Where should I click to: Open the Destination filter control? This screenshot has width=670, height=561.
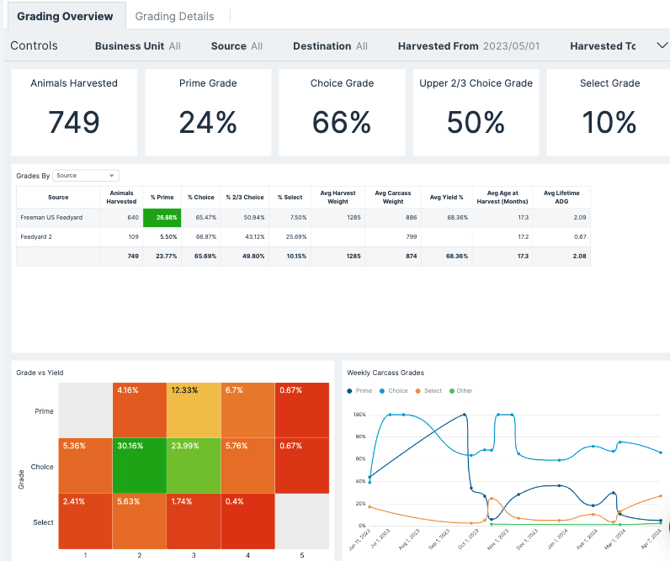pyautogui.click(x=330, y=46)
